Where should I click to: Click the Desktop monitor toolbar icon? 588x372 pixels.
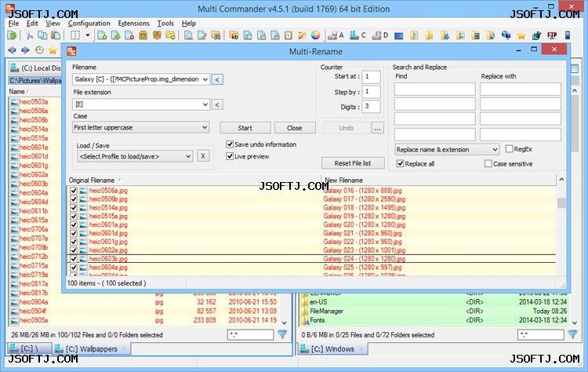coord(399,35)
